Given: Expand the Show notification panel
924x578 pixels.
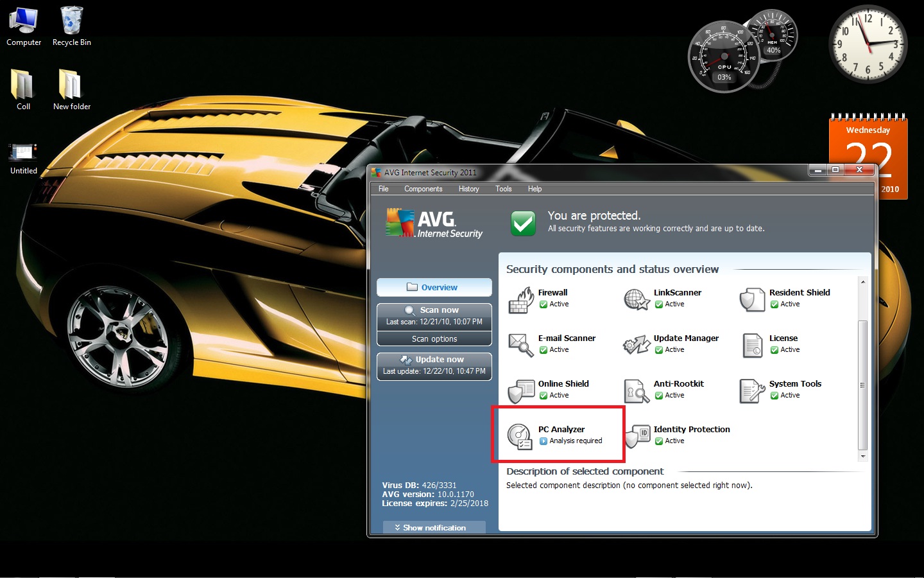Looking at the screenshot, I should (x=434, y=527).
